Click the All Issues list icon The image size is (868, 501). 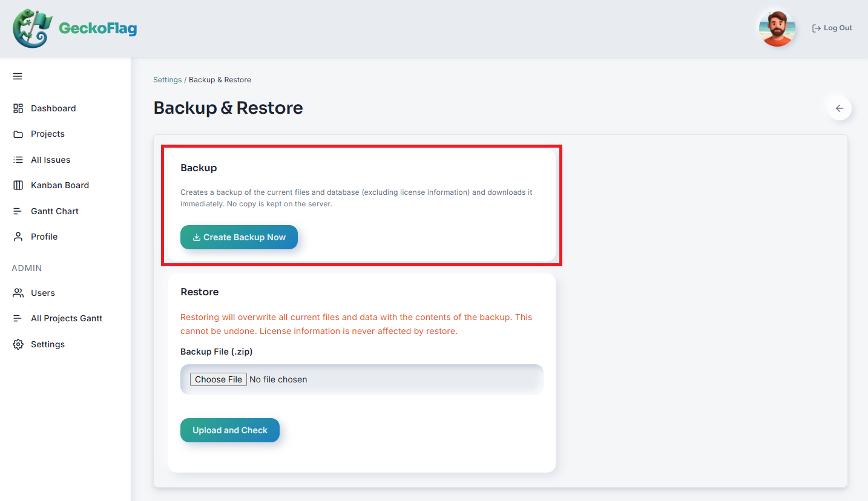pos(18,160)
